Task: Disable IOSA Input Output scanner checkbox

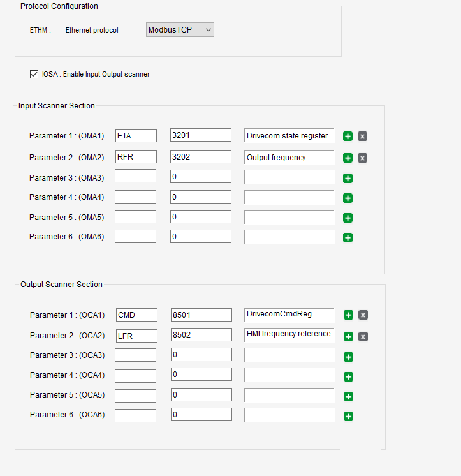Action: pyautogui.click(x=34, y=74)
